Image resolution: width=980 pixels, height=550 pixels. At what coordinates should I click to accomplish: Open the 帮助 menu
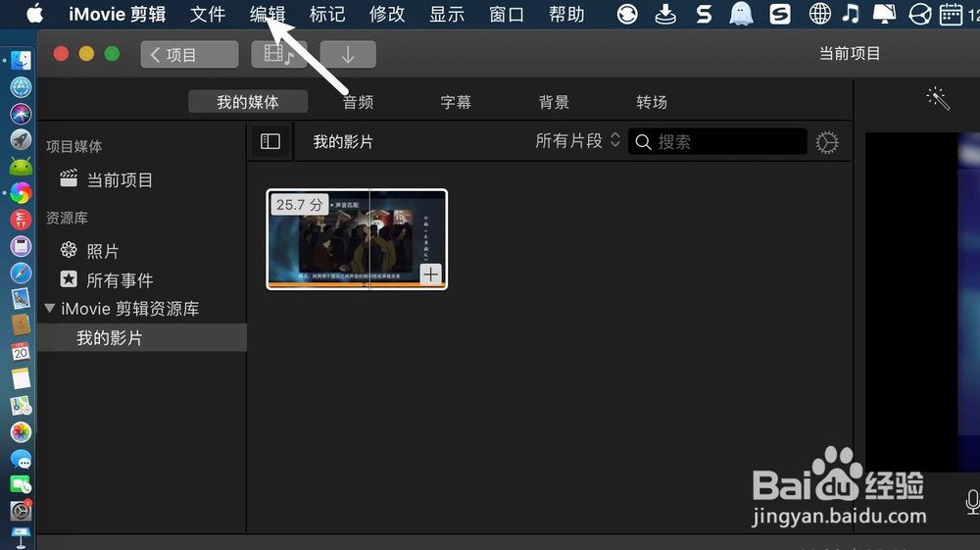pyautogui.click(x=566, y=14)
